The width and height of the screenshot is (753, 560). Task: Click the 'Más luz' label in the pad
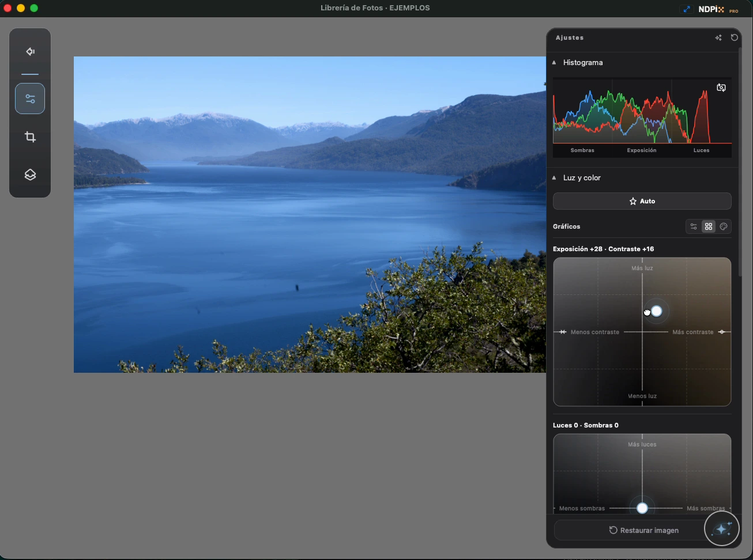tap(642, 268)
